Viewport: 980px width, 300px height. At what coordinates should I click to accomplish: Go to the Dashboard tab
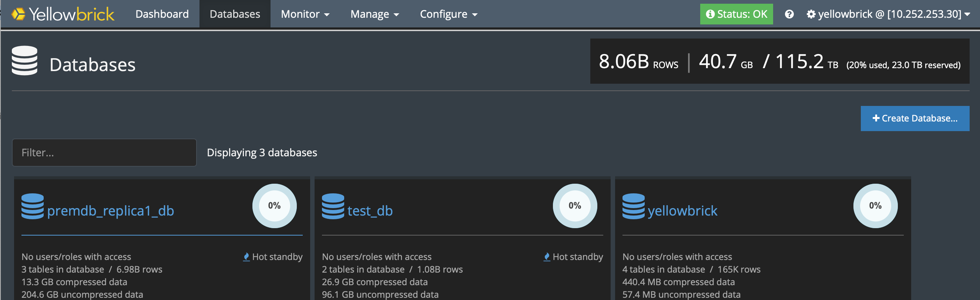click(162, 14)
